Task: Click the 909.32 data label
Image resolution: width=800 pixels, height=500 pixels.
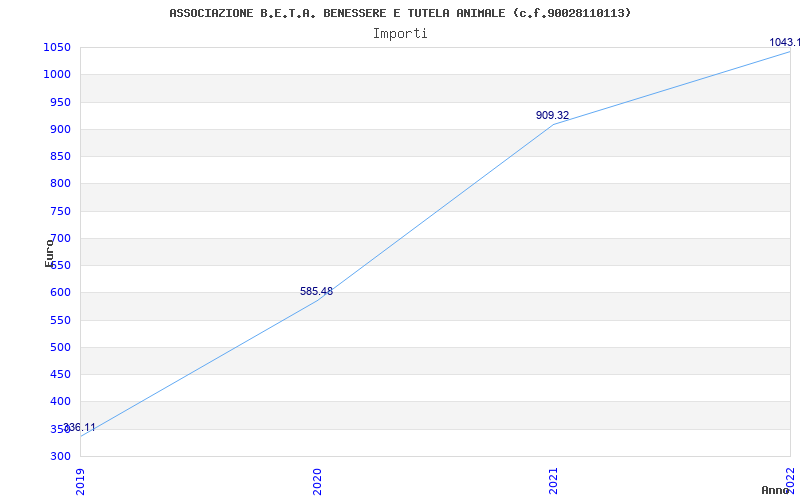Action: pos(553,115)
